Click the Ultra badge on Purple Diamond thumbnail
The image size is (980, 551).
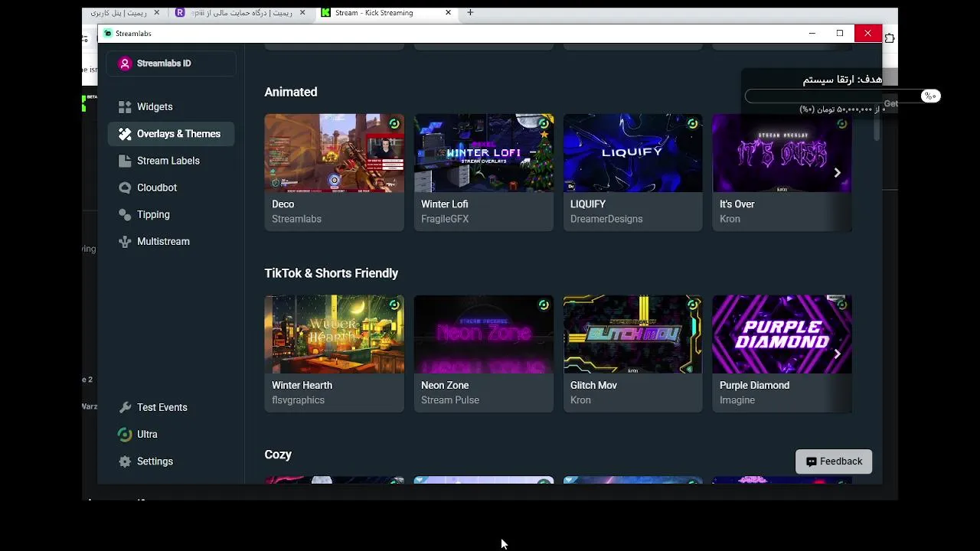[841, 305]
